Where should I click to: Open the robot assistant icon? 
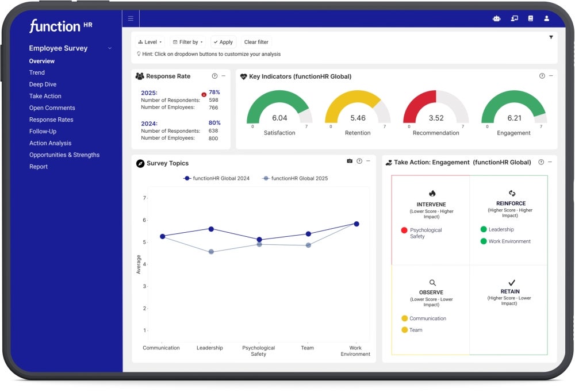pyautogui.click(x=497, y=18)
